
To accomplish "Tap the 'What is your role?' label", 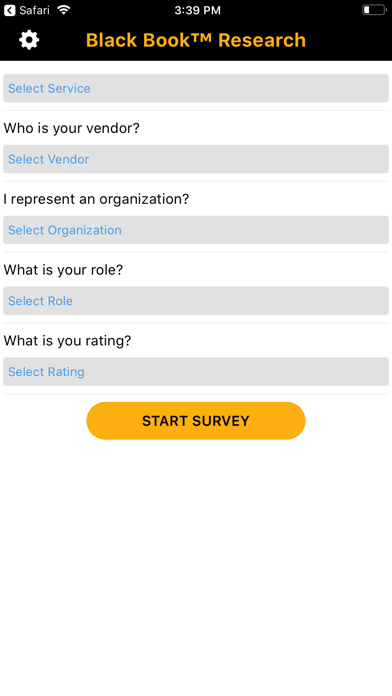I will coord(63,270).
